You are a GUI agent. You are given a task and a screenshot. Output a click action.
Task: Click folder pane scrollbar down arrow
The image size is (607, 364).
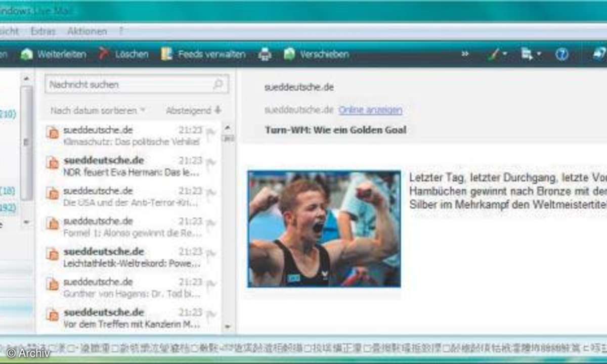point(27,221)
